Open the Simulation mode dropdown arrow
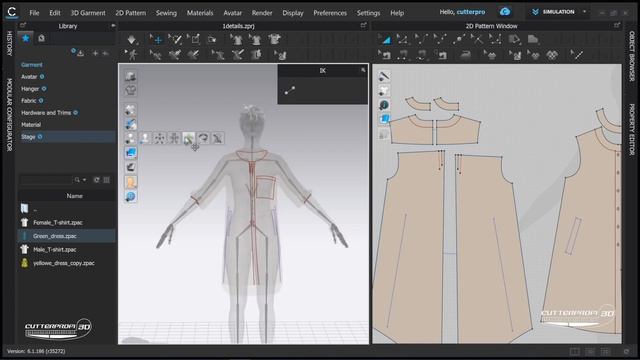 click(x=584, y=12)
